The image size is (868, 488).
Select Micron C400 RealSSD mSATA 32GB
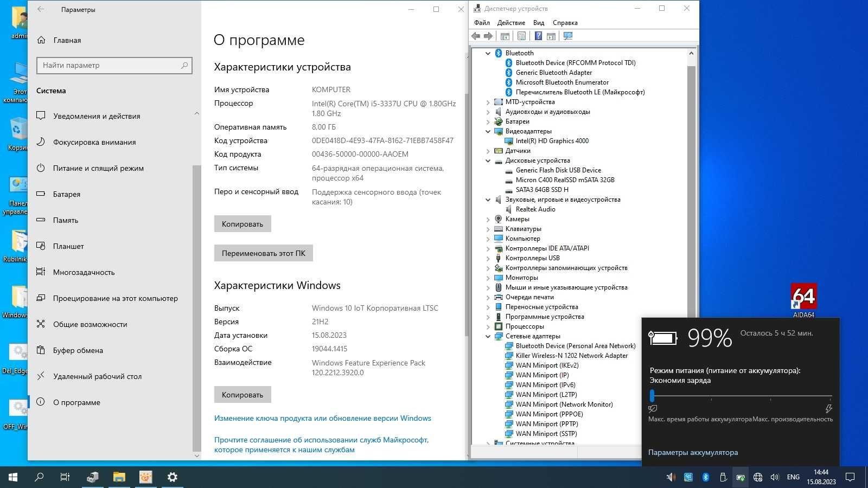click(x=565, y=180)
